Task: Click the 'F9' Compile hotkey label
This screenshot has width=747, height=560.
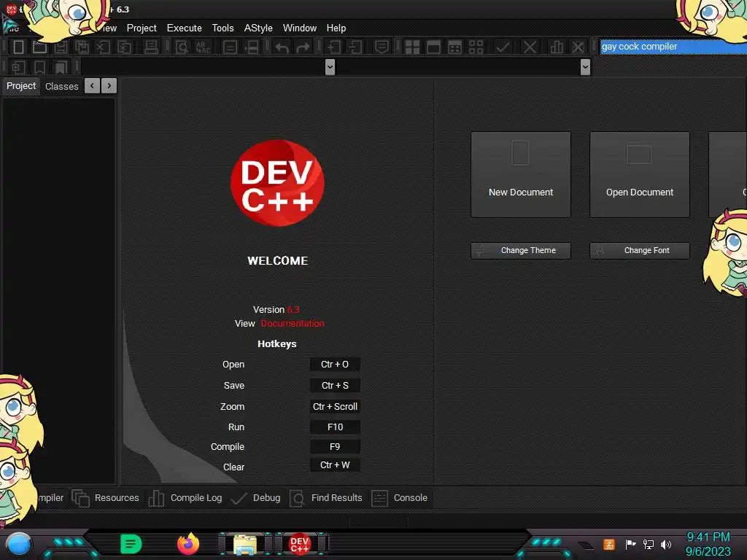Action: pos(335,447)
